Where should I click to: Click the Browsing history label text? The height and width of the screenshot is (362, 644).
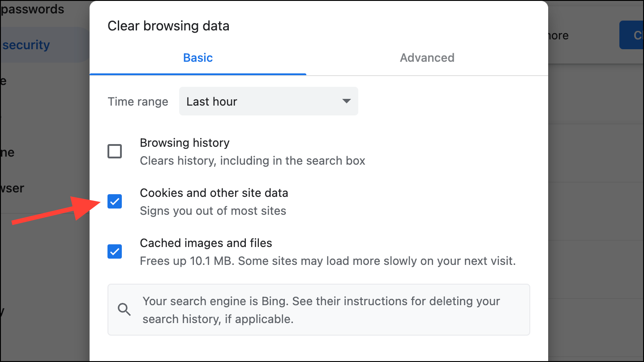tap(185, 143)
